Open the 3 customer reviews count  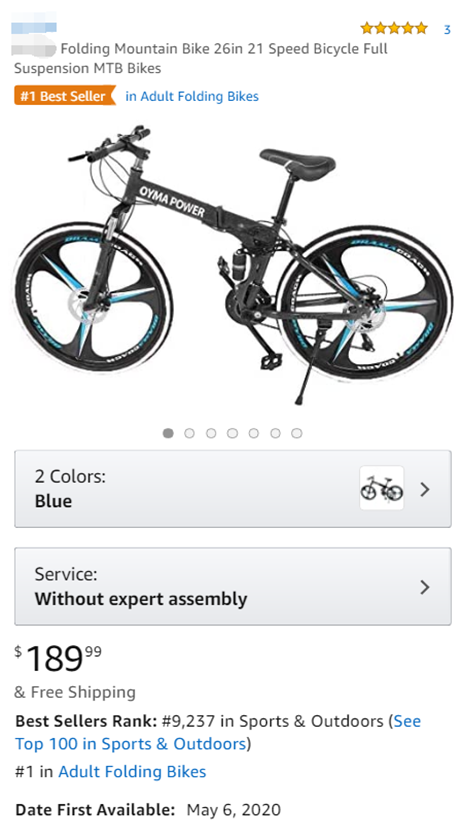point(447,30)
